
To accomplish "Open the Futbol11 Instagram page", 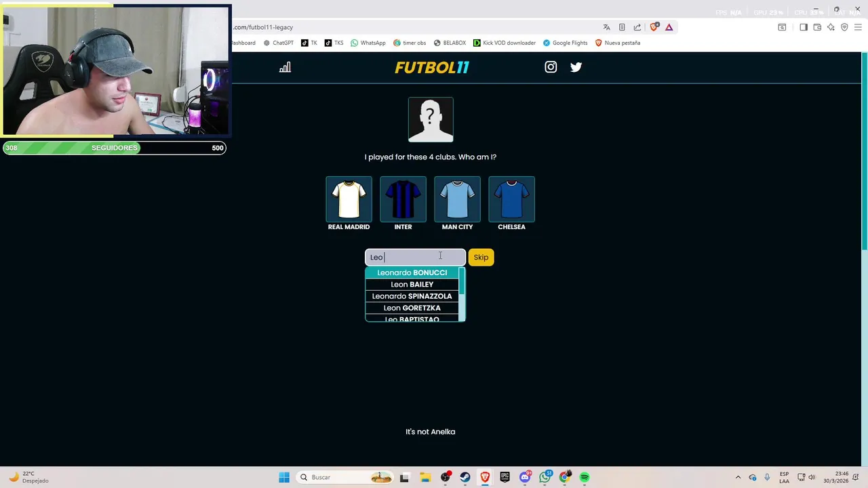I will tap(551, 67).
